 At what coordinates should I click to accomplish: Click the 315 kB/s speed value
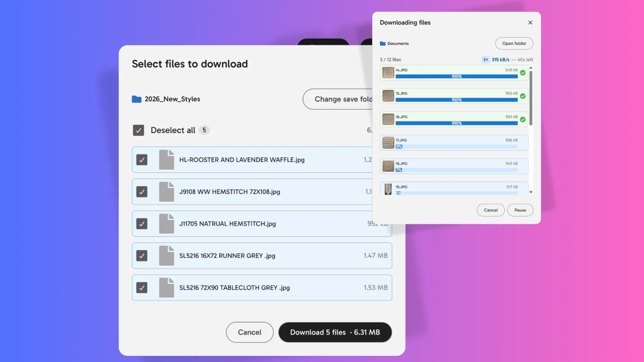(500, 60)
